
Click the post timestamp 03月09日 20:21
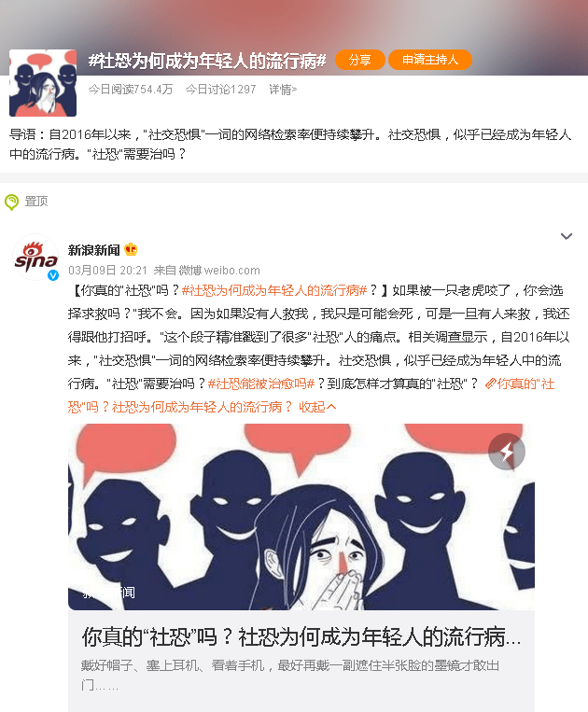click(x=107, y=271)
